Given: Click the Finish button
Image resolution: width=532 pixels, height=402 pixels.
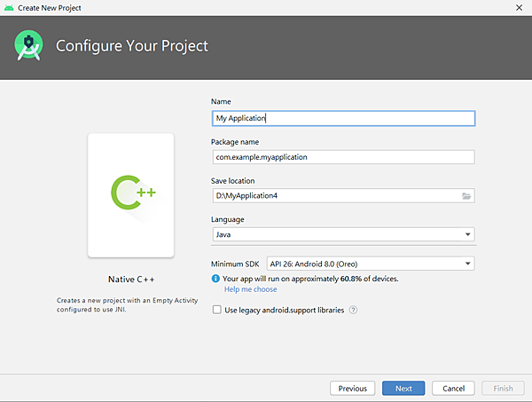Looking at the screenshot, I should coord(503,388).
